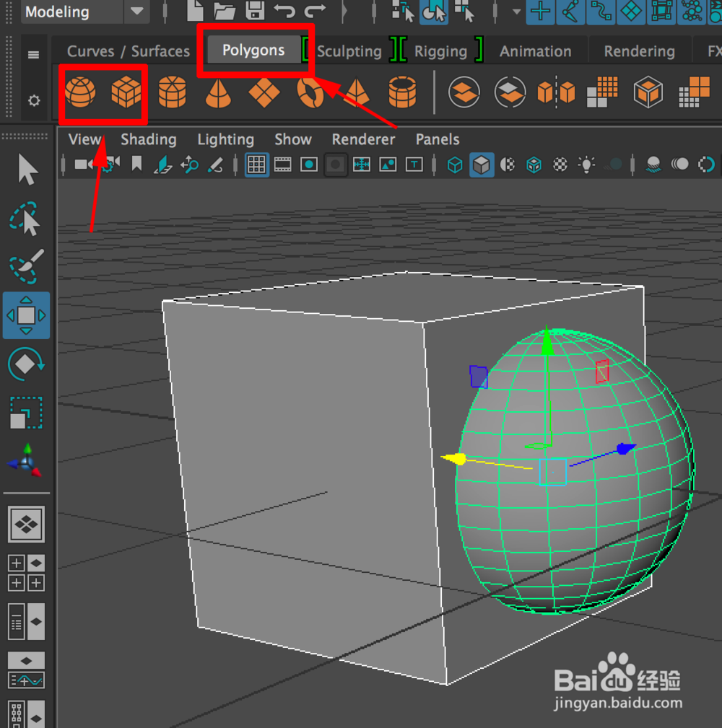Open shelf options gear menu
The width and height of the screenshot is (722, 728).
tap(34, 100)
